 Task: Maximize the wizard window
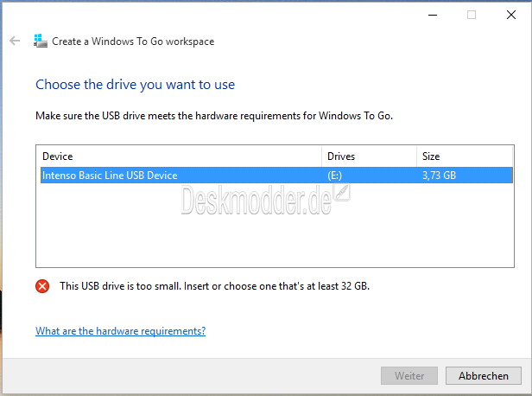point(472,15)
